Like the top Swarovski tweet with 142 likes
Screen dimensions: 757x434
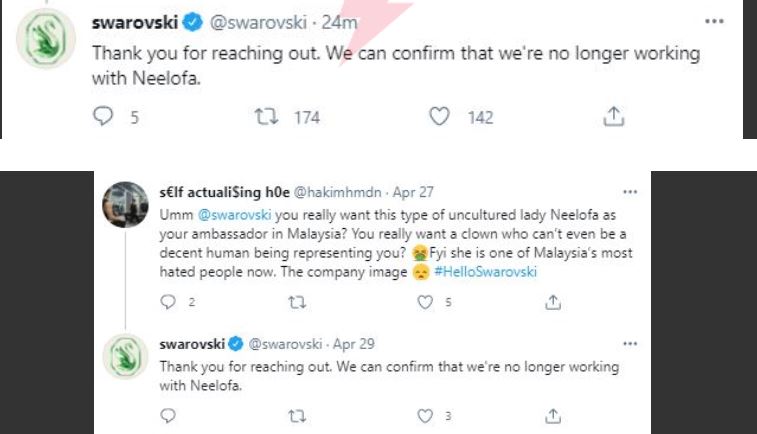point(439,117)
